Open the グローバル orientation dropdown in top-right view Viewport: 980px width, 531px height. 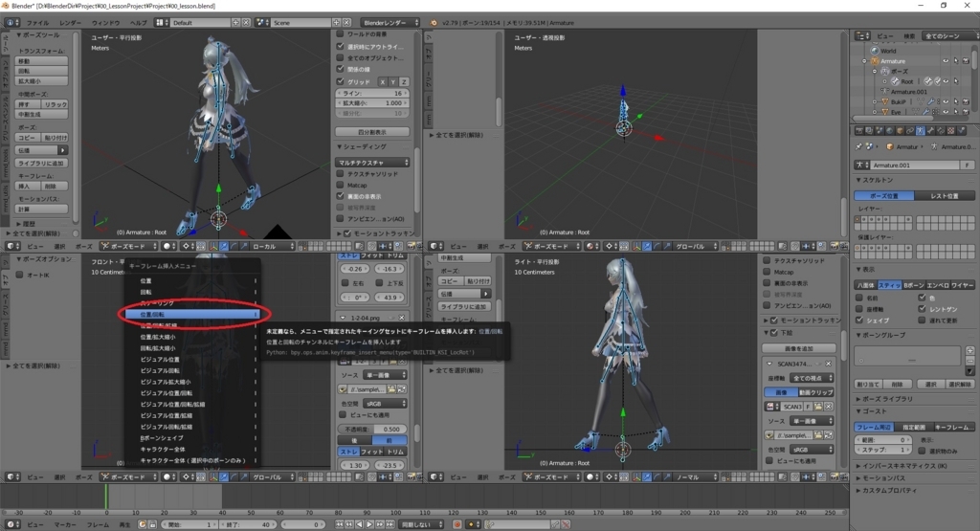click(698, 246)
